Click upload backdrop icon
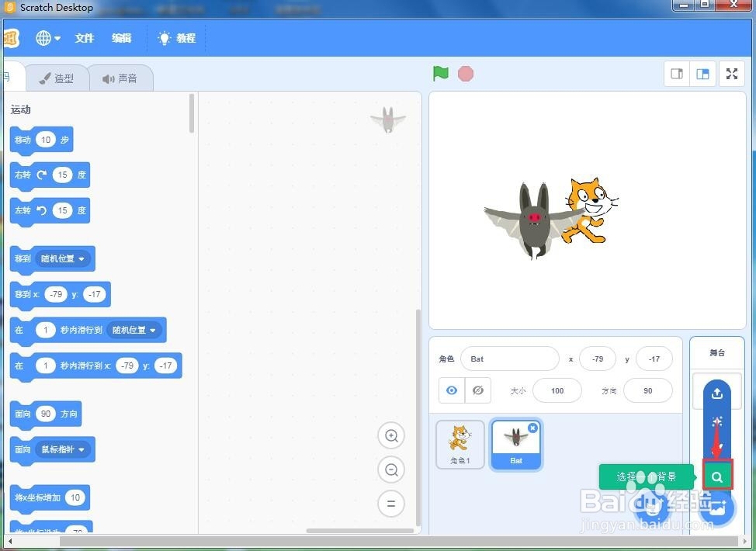 click(717, 393)
